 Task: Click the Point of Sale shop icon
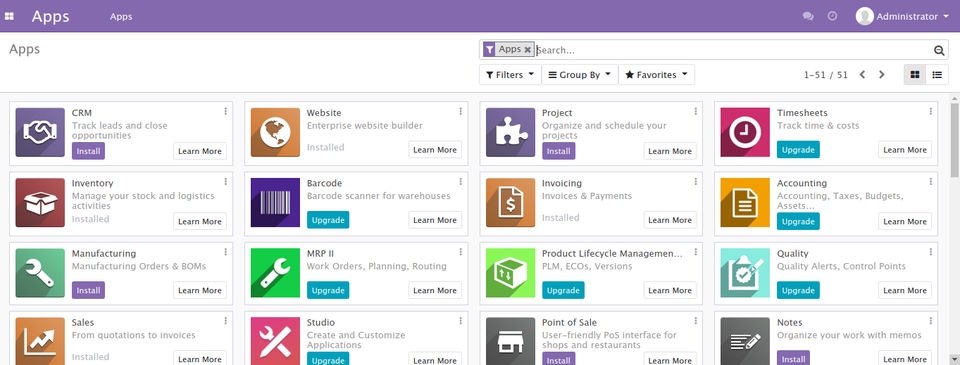[510, 341]
